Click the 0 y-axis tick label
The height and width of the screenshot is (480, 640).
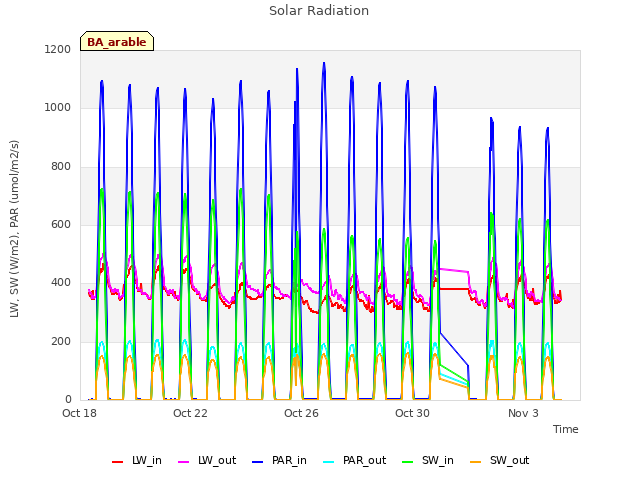[68, 400]
